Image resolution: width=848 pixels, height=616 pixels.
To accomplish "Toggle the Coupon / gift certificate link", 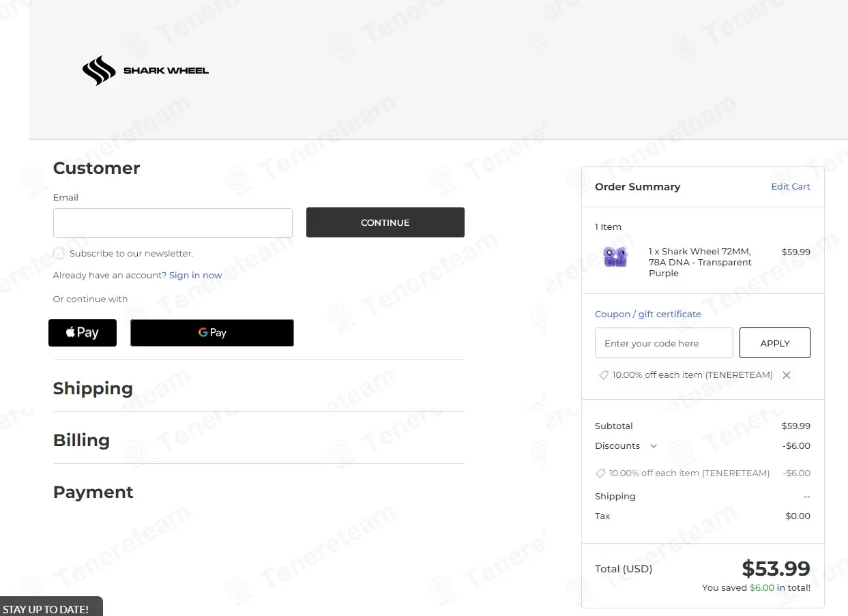I will pos(648,314).
